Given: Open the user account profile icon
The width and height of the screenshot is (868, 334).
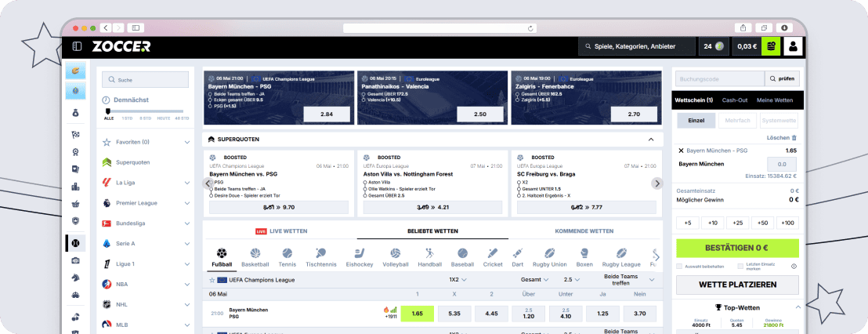Looking at the screenshot, I should [794, 46].
